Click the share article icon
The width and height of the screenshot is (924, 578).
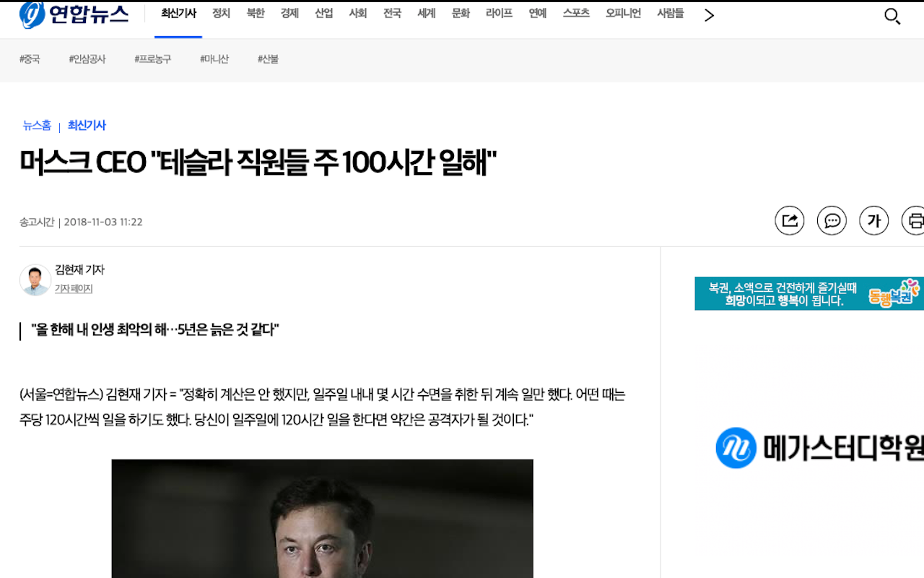790,220
